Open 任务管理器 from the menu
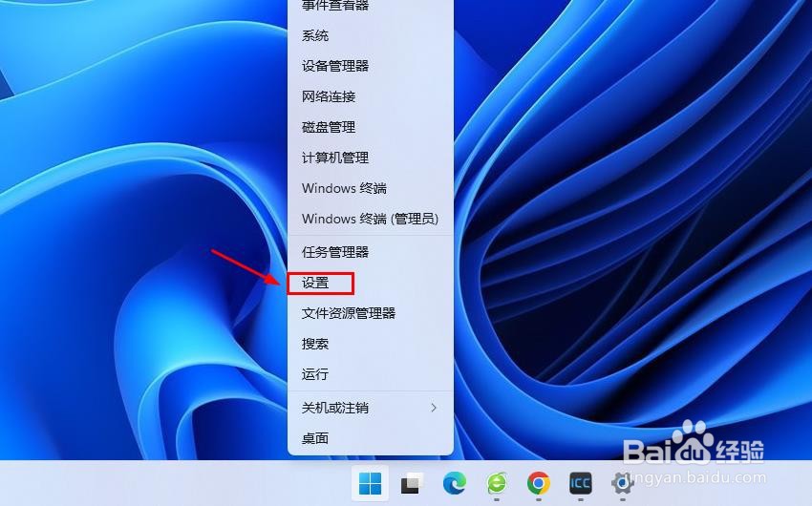 [x=371, y=252]
